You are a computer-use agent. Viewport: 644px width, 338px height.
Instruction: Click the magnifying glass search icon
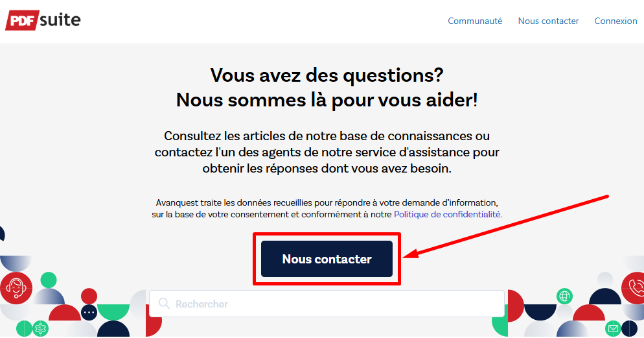click(164, 304)
